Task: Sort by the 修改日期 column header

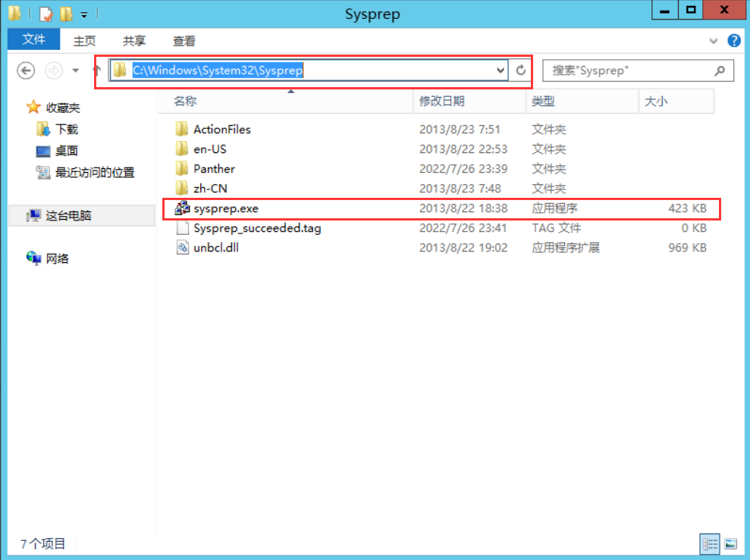Action: [442, 101]
